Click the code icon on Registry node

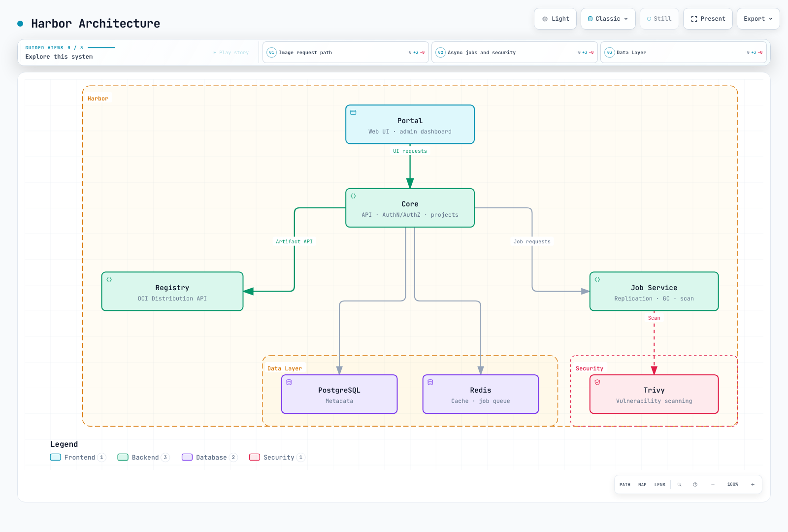click(109, 279)
